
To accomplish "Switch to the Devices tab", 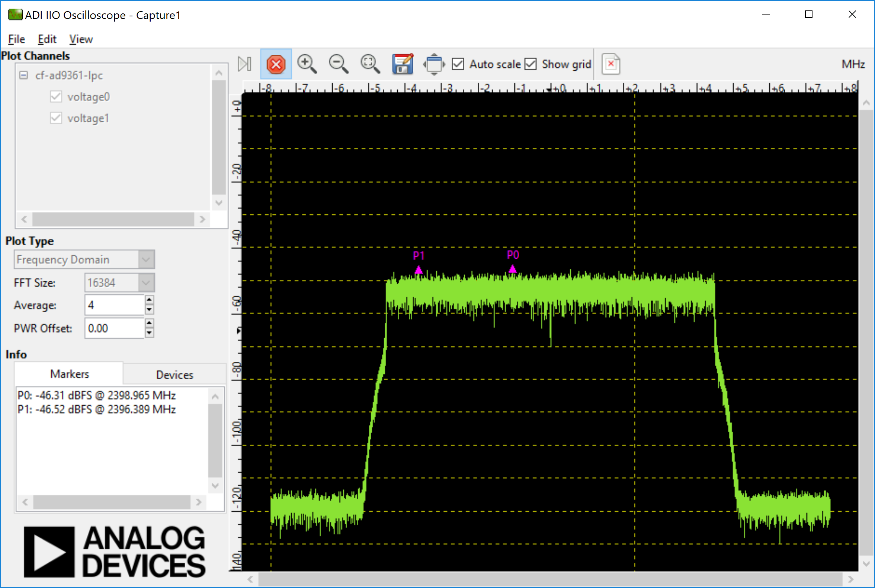I will [x=174, y=375].
